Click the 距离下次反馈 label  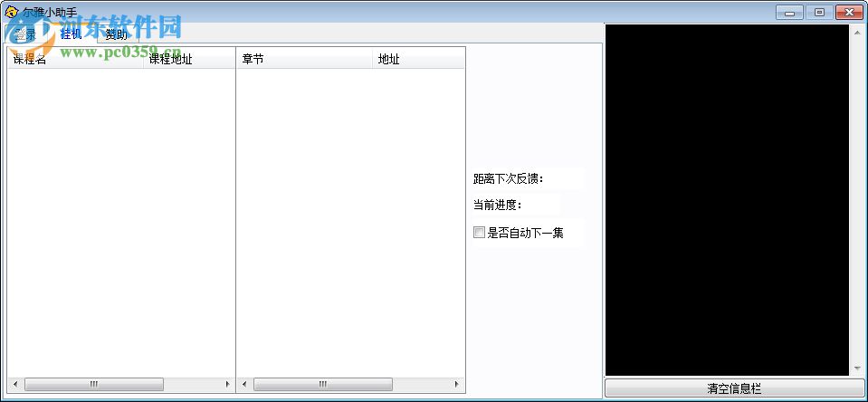509,179
